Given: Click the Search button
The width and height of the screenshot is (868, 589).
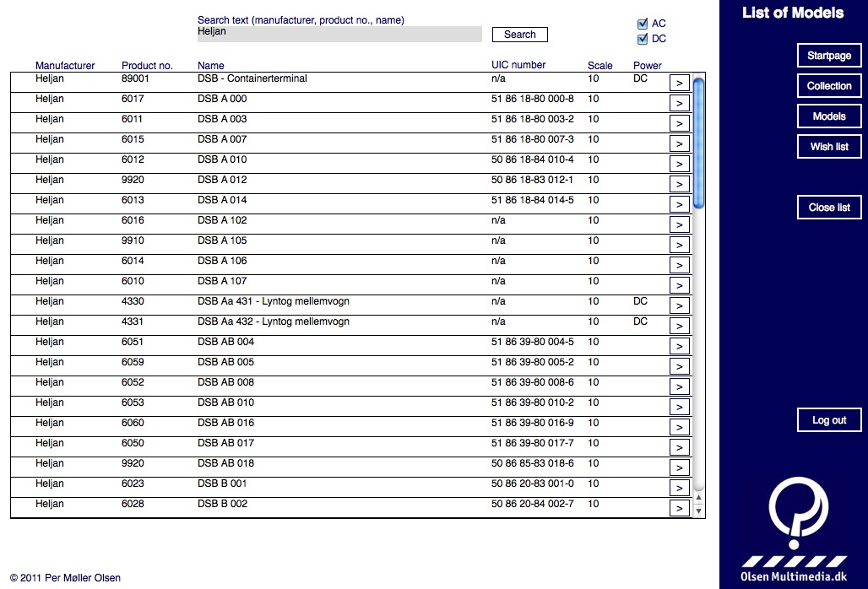Looking at the screenshot, I should 520,35.
